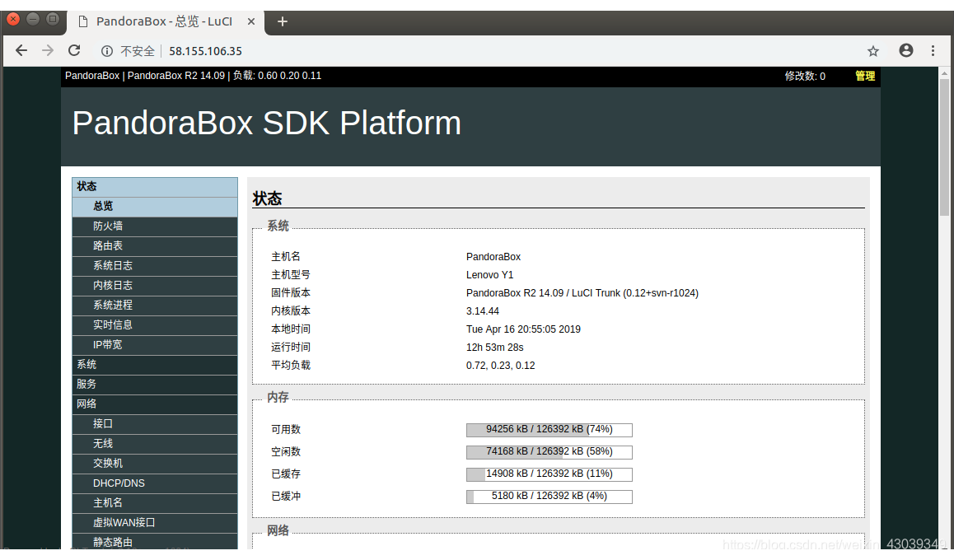This screenshot has width=954, height=560.
Task: Click the Lenovo Y1 model value
Action: pyautogui.click(x=490, y=275)
